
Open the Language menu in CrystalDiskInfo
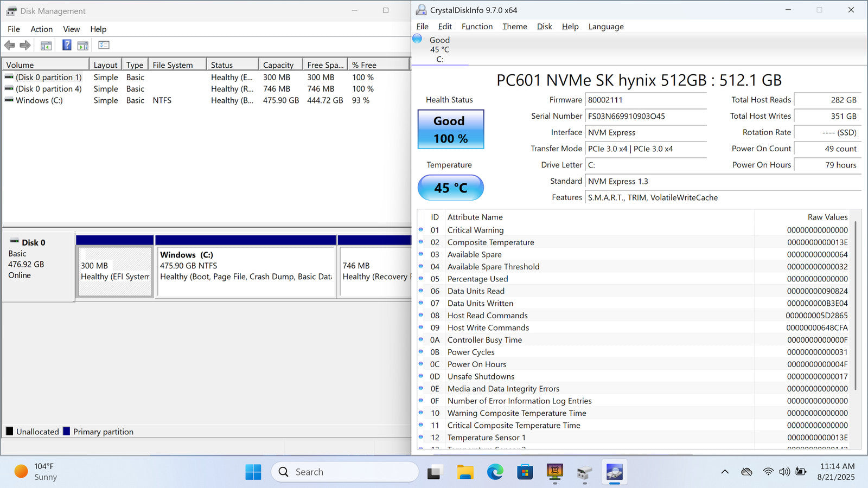(x=605, y=27)
